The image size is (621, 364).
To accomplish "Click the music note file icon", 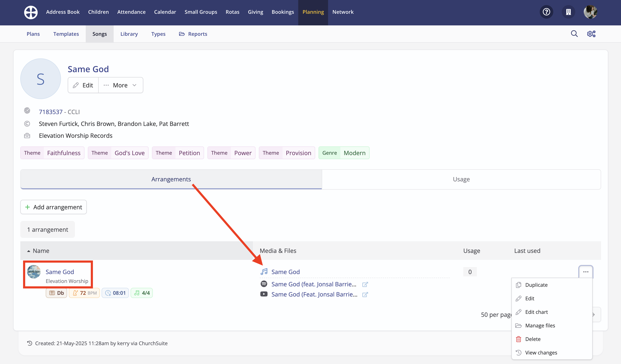I will pyautogui.click(x=264, y=272).
